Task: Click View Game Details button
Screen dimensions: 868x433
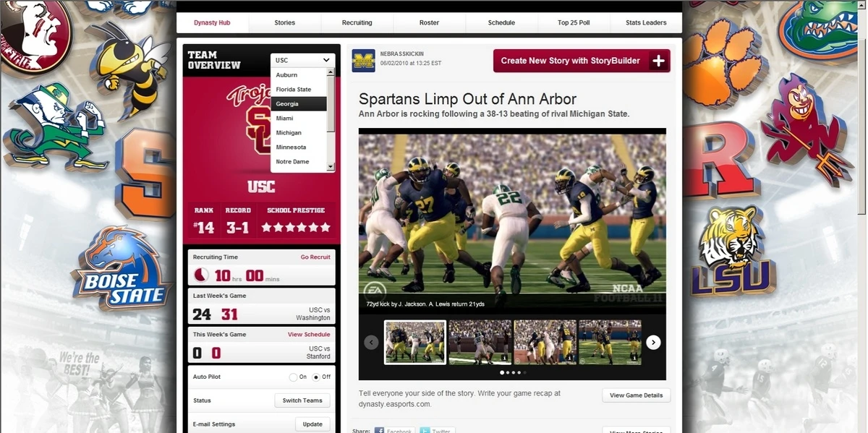Action: coord(637,395)
